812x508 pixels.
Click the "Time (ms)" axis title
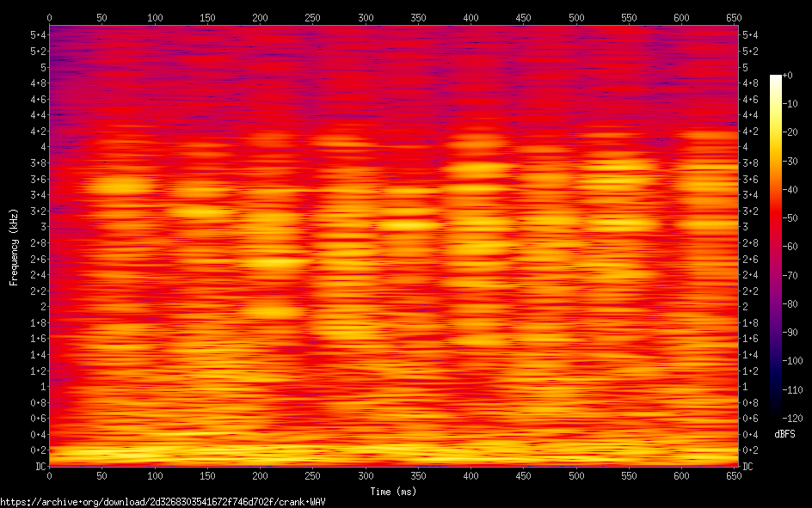coord(393,492)
